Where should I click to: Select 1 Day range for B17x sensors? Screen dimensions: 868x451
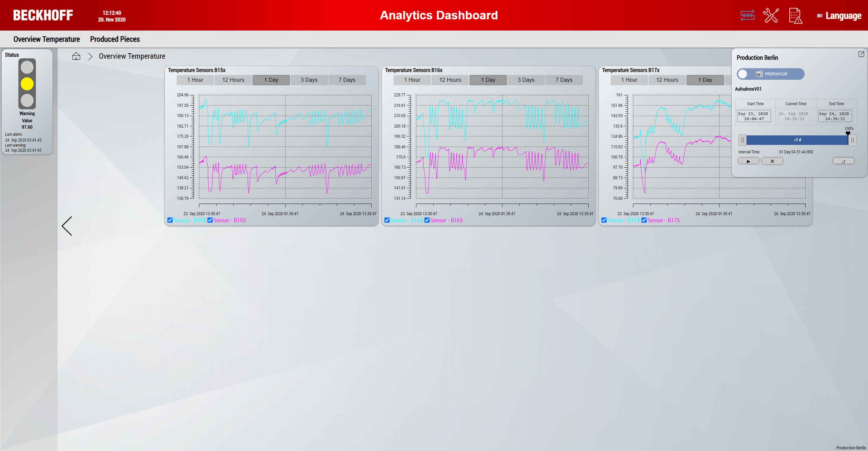[x=705, y=80]
